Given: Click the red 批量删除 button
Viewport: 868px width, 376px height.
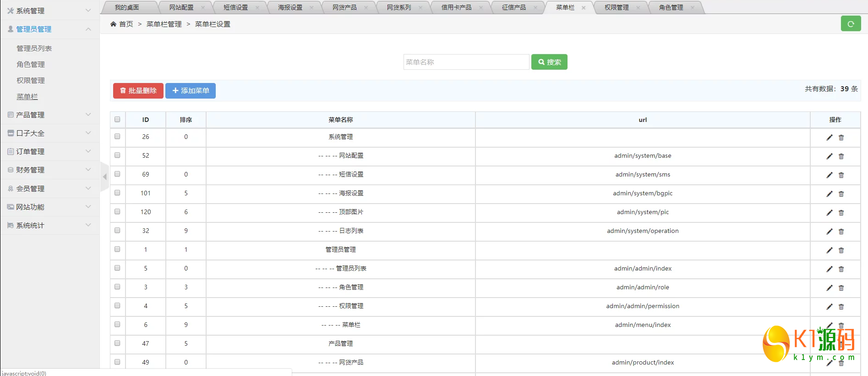Looking at the screenshot, I should [x=138, y=91].
